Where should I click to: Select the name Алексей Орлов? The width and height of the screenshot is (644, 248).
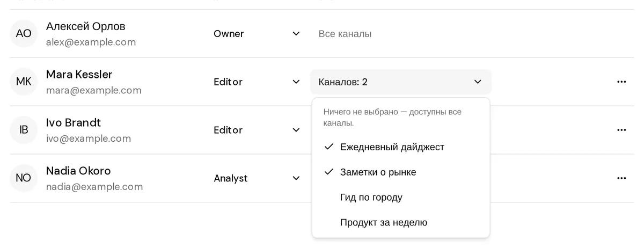pyautogui.click(x=86, y=26)
